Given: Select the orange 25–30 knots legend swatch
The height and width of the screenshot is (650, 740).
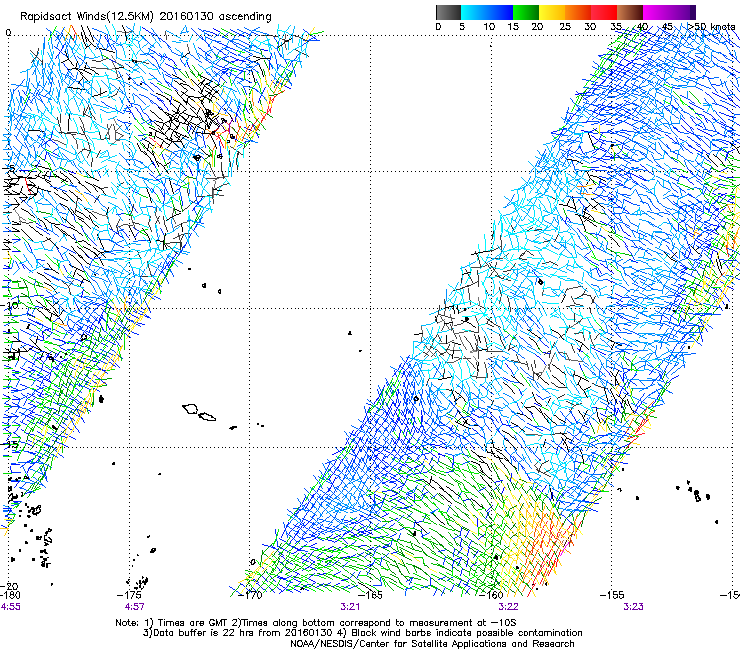Looking at the screenshot, I should [578, 12].
